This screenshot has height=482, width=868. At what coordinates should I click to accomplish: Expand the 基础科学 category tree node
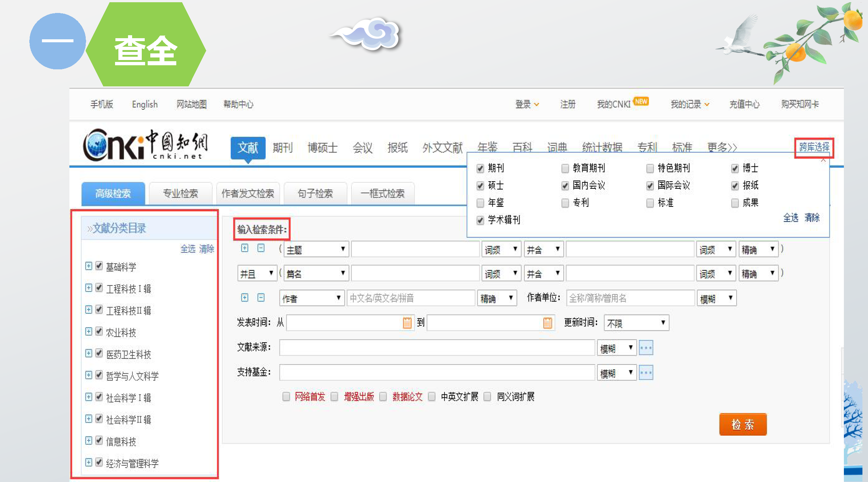(88, 266)
